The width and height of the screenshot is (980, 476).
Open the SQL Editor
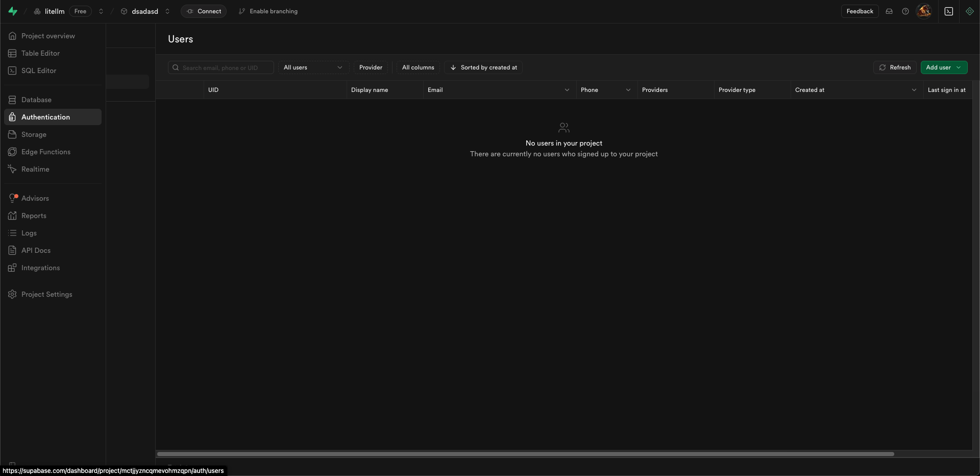(x=39, y=70)
